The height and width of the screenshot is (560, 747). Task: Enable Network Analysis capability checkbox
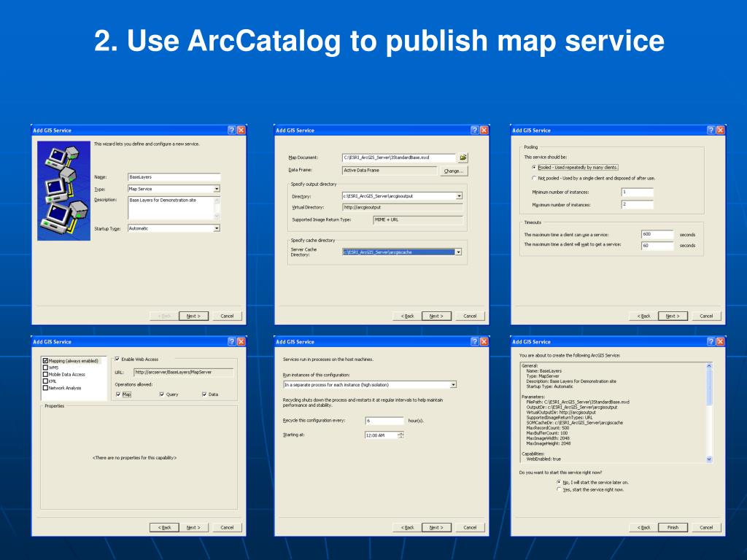[x=46, y=388]
